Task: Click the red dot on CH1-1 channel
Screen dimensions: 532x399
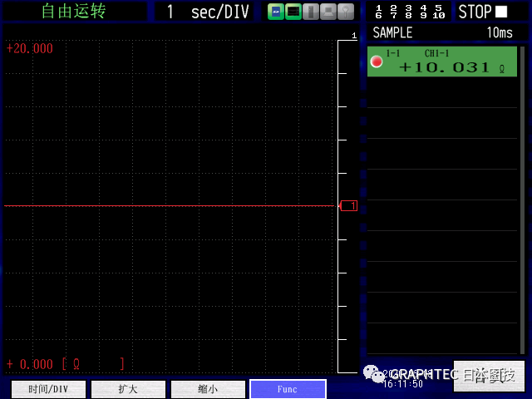Action: point(377,62)
